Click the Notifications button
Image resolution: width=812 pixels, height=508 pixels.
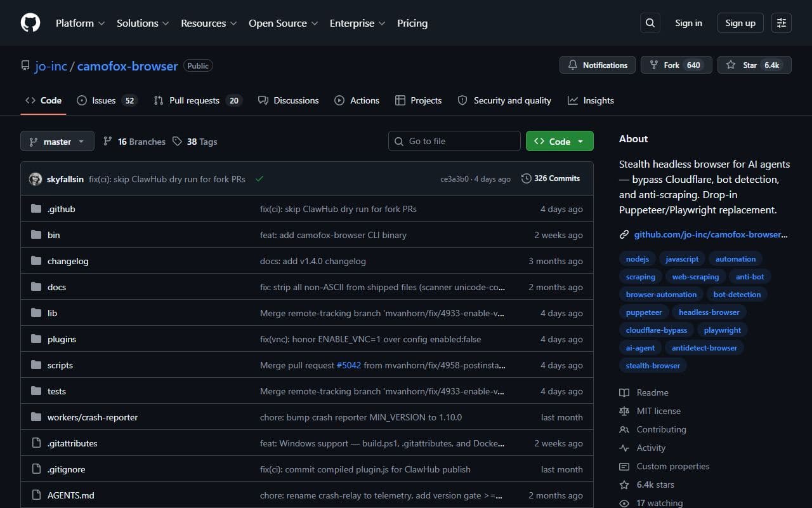[598, 65]
